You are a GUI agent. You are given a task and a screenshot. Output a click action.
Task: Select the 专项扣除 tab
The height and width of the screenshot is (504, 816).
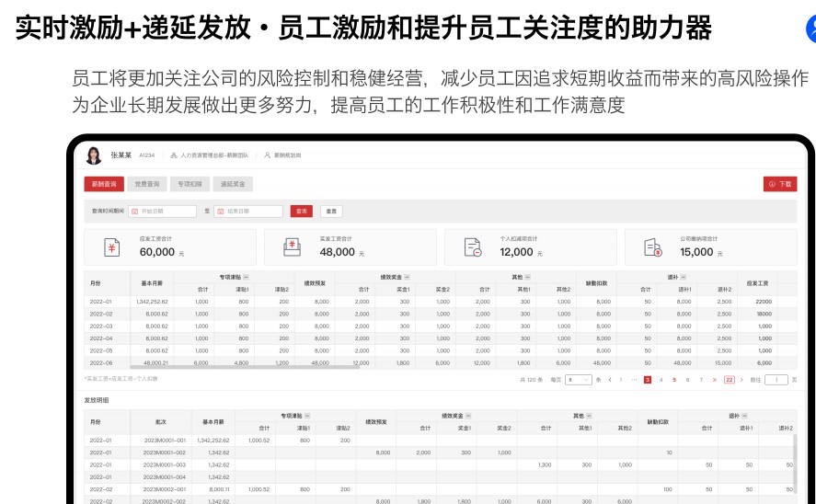(190, 184)
